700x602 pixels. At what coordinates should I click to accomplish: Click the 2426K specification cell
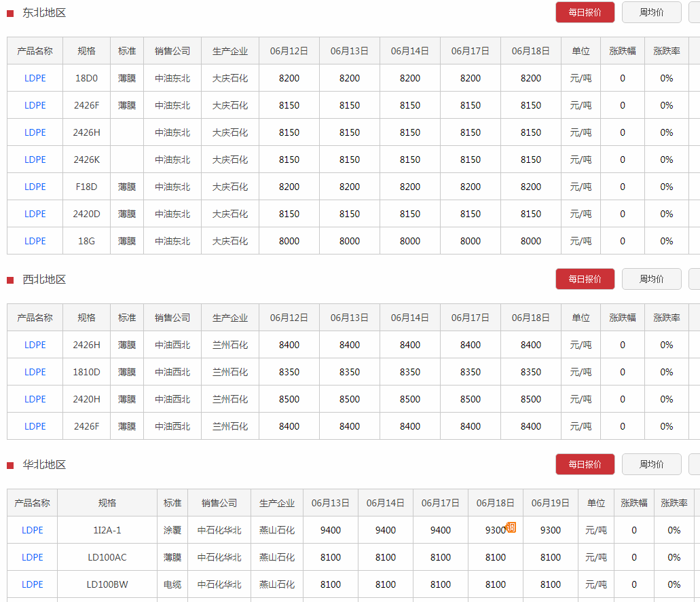click(87, 159)
